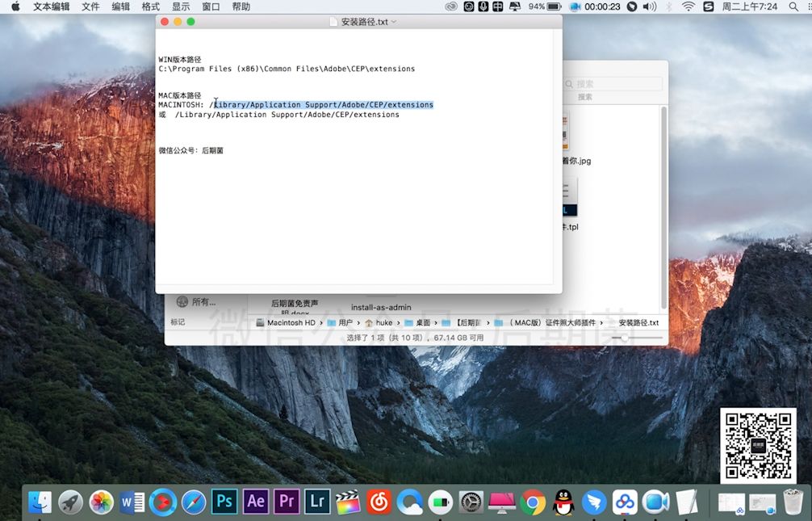This screenshot has height=521, width=812.
Task: Open Final Cut Pro from the Dock
Action: pyautogui.click(x=348, y=502)
